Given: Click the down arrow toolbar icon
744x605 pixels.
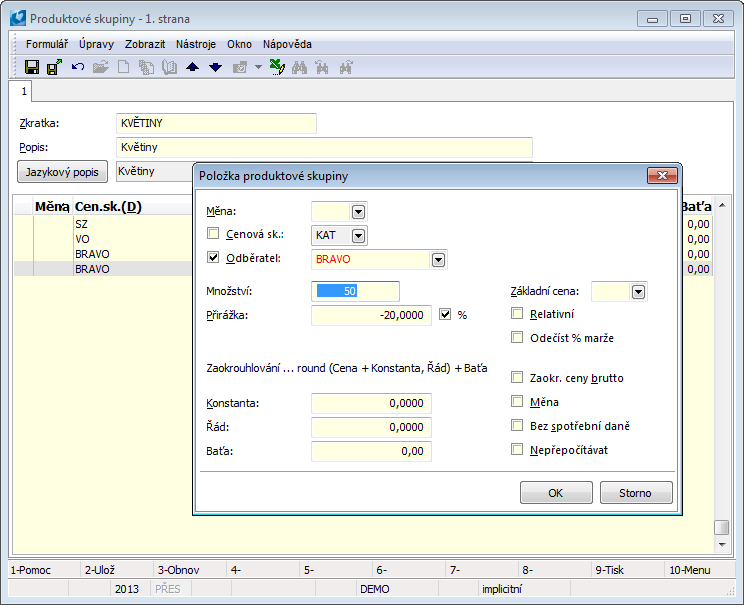Looking at the screenshot, I should pos(215,67).
